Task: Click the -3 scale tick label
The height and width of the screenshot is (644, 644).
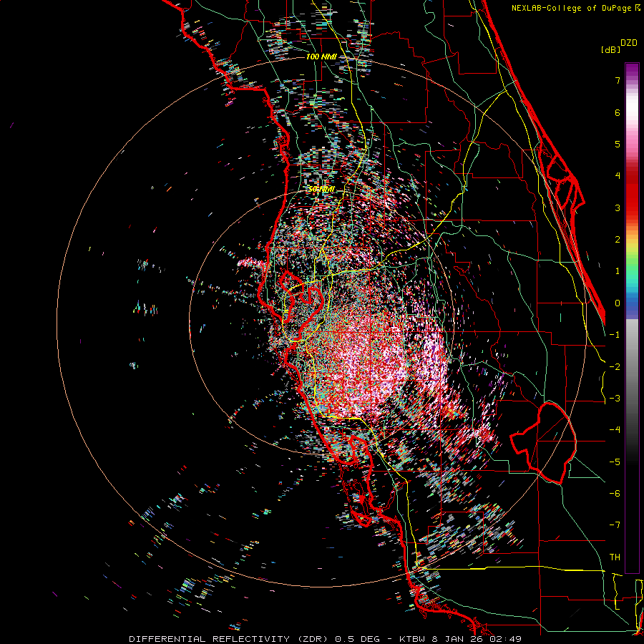Action: [615, 399]
